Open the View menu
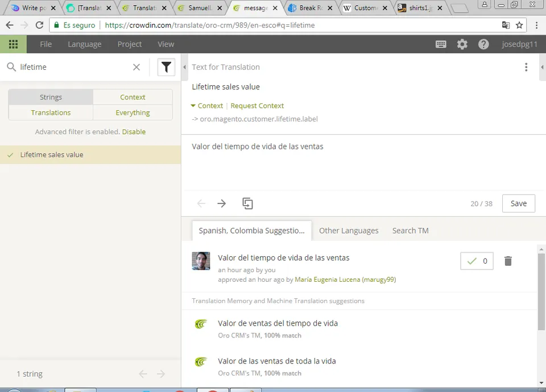546x392 pixels. pos(166,44)
